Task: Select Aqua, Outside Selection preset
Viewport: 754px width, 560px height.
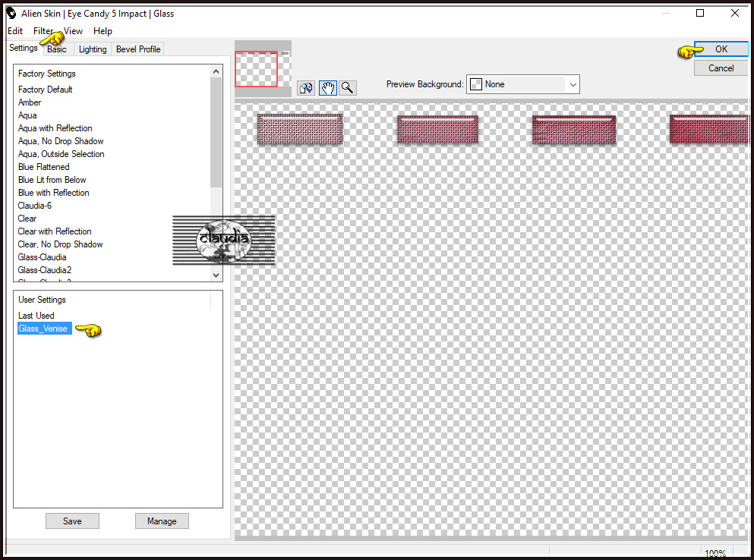Action: point(61,154)
